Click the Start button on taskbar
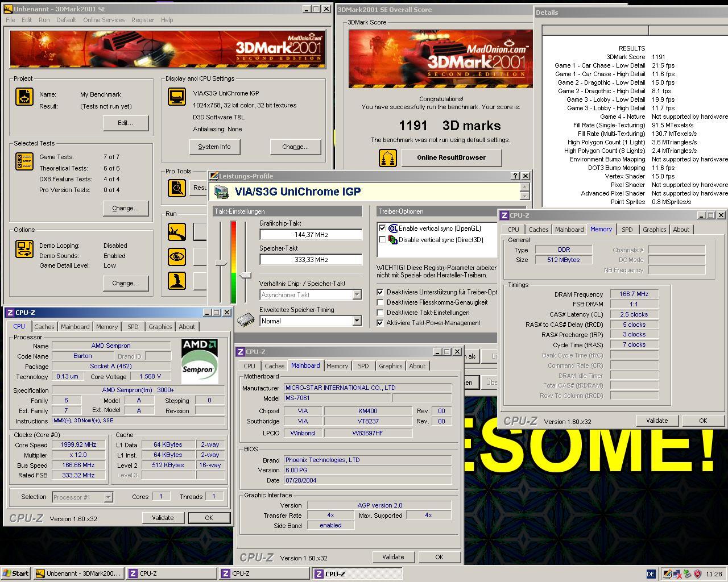 [x=16, y=573]
